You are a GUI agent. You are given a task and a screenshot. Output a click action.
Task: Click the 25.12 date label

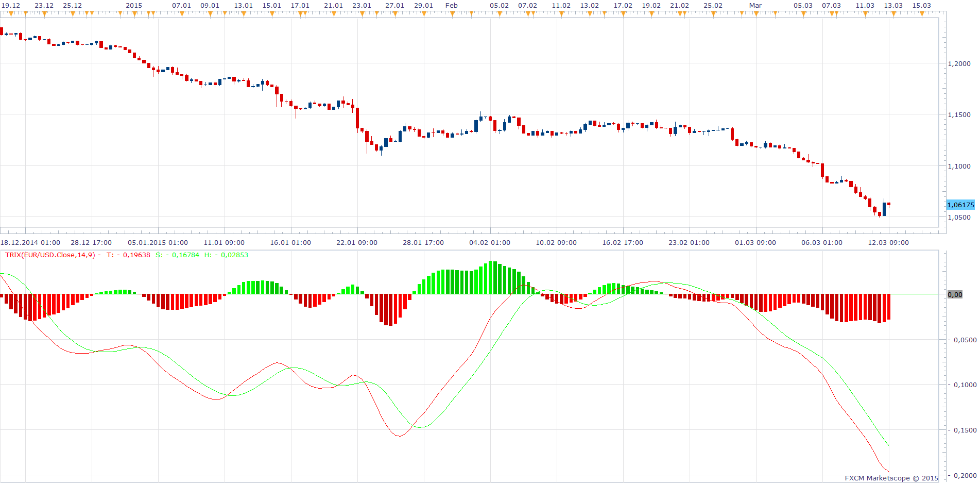[x=72, y=6]
